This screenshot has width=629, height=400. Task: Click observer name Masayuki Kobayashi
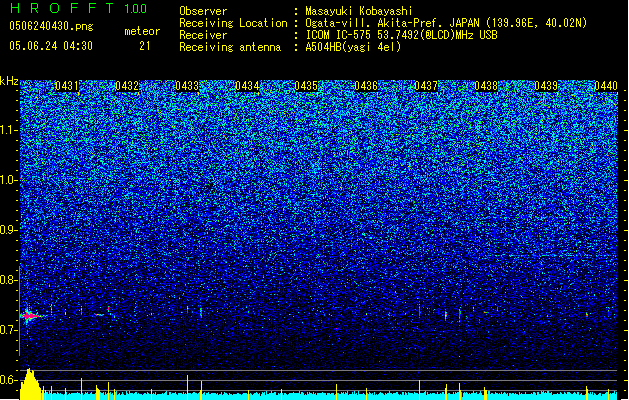[x=359, y=11]
